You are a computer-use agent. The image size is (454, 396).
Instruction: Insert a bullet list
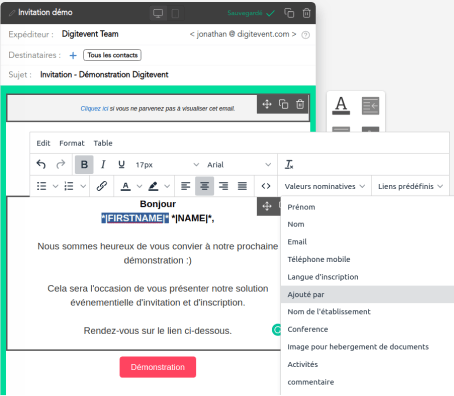(41, 186)
